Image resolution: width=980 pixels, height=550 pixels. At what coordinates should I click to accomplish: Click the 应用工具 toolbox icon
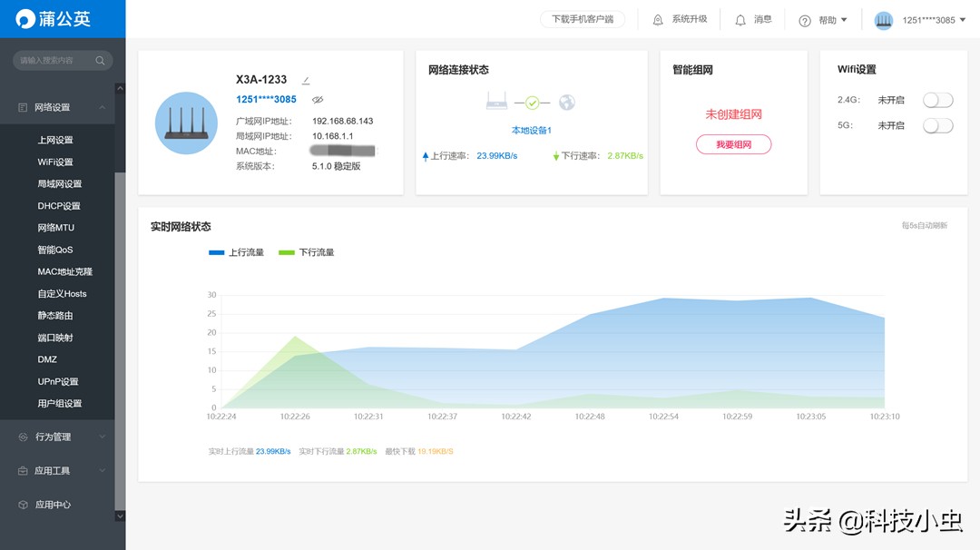(23, 471)
